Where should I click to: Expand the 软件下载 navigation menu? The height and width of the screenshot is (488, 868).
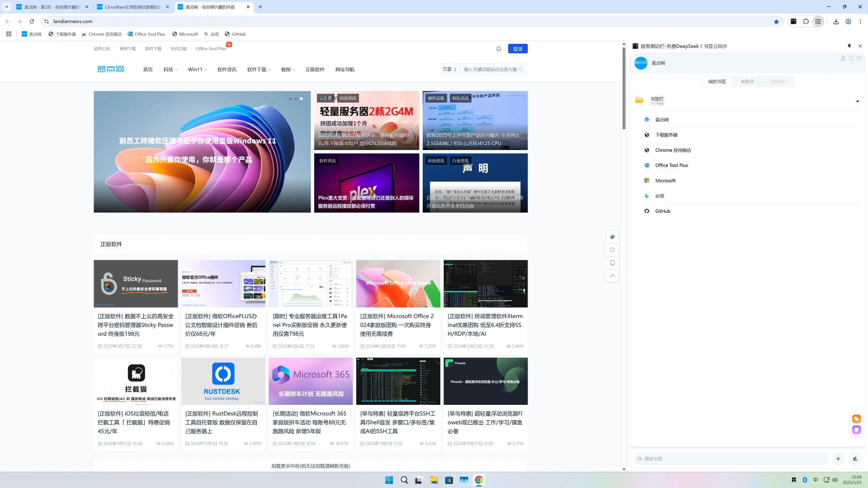point(259,70)
